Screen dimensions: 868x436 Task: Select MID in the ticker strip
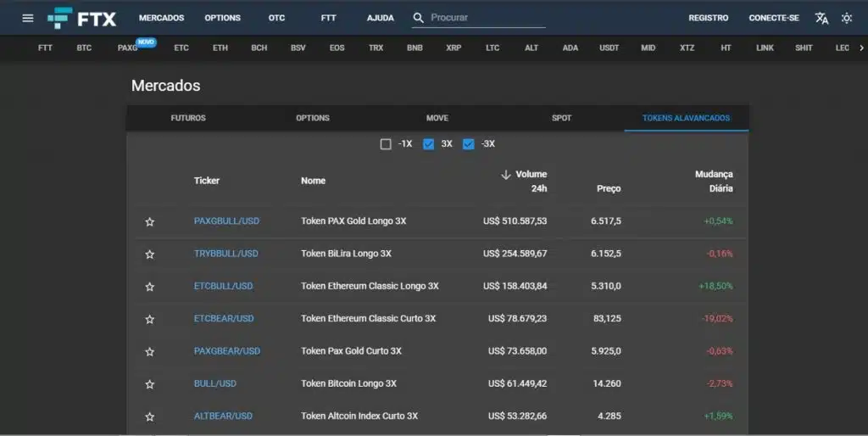648,48
